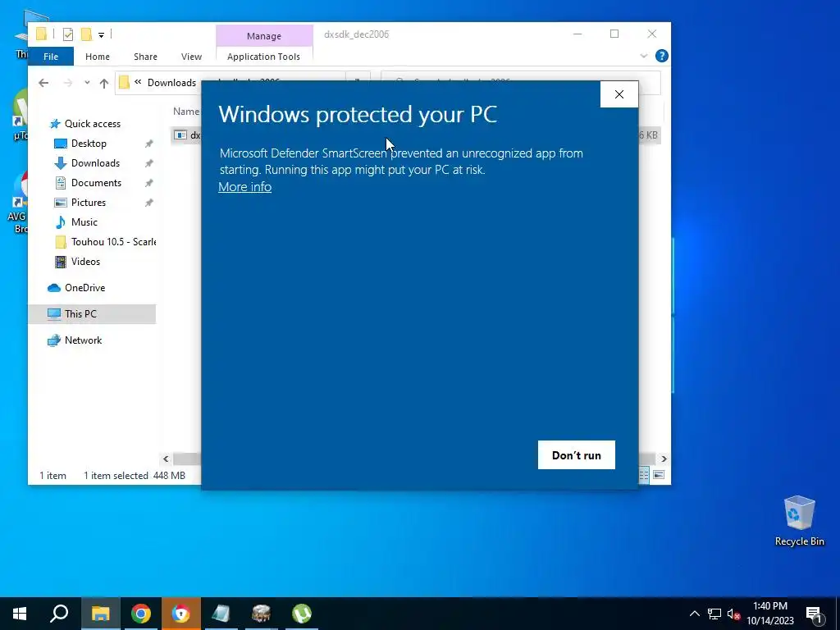
Task: Open Pictures in navigation pane
Action: point(89,203)
